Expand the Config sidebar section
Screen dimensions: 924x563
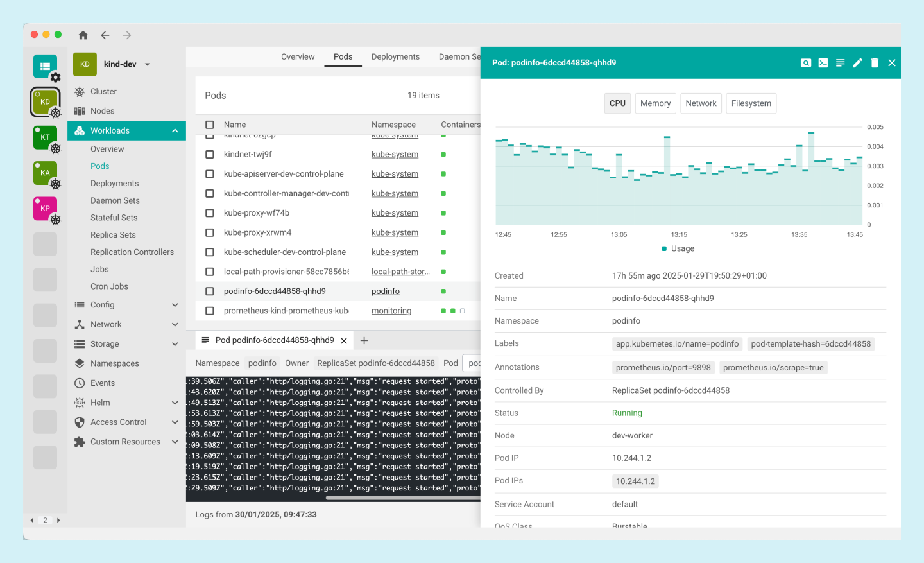175,305
